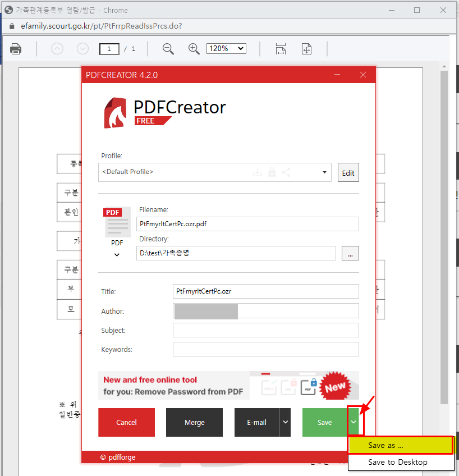This screenshot has height=476, width=459.
Task: Open the Default Profile dropdown
Action: coord(215,172)
